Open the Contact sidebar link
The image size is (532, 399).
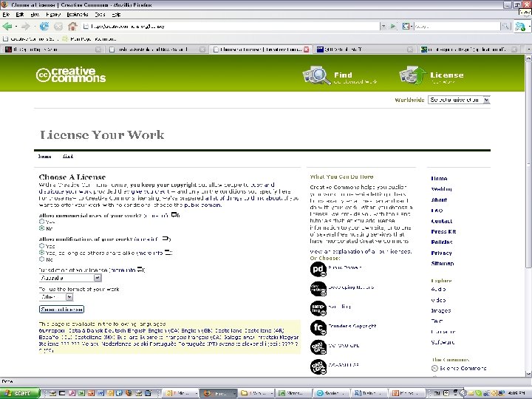[x=441, y=221]
